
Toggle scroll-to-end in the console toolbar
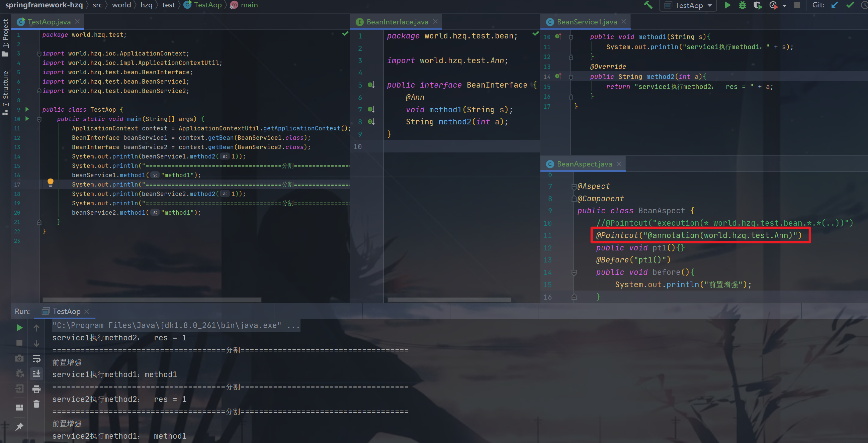pos(36,374)
